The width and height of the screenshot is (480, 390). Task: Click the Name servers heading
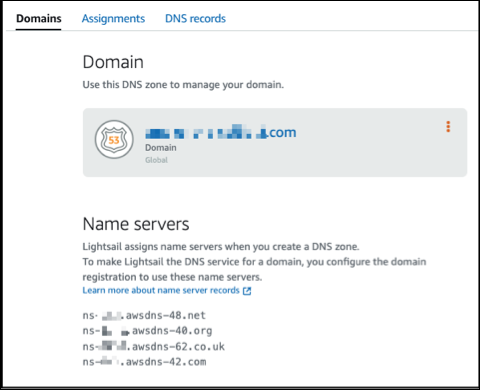pyautogui.click(x=136, y=224)
